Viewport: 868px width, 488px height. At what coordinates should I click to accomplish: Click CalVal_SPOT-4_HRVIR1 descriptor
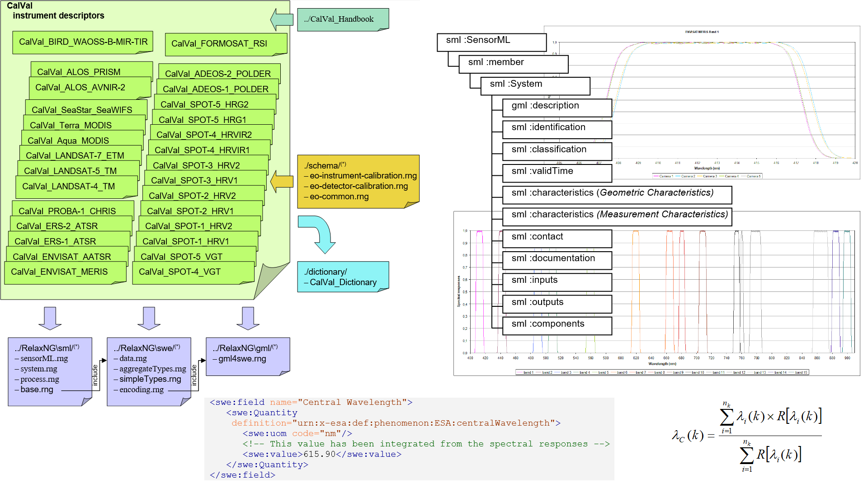click(209, 149)
